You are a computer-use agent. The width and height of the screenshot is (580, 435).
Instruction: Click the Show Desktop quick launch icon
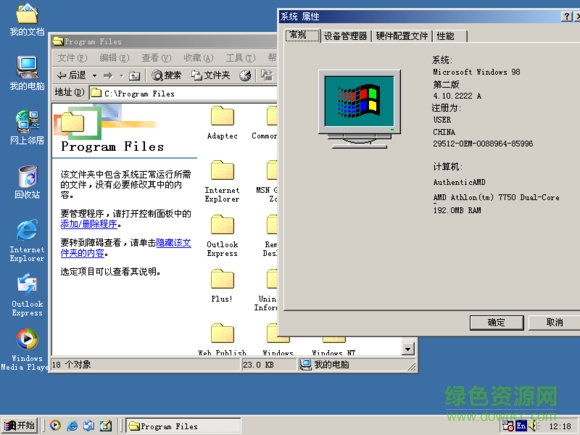pyautogui.click(x=106, y=426)
